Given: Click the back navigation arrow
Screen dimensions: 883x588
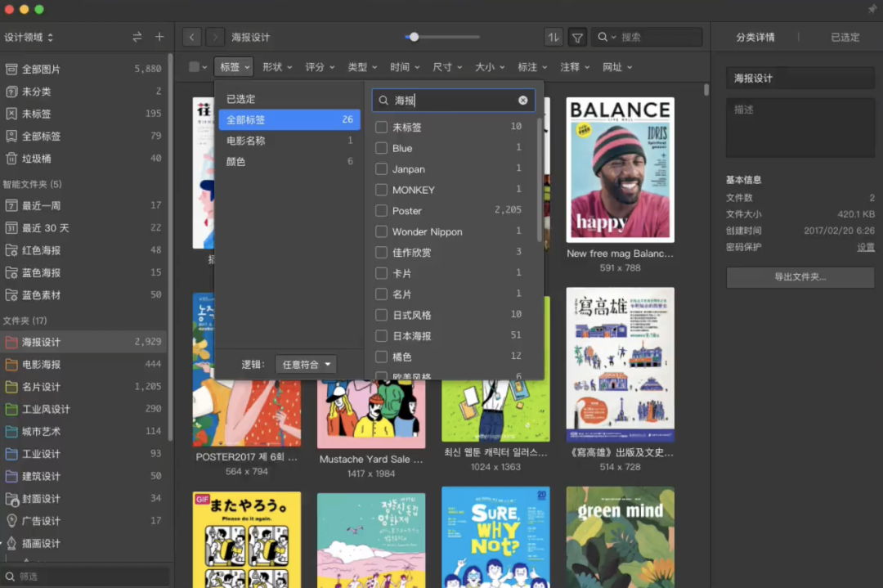Looking at the screenshot, I should (191, 37).
